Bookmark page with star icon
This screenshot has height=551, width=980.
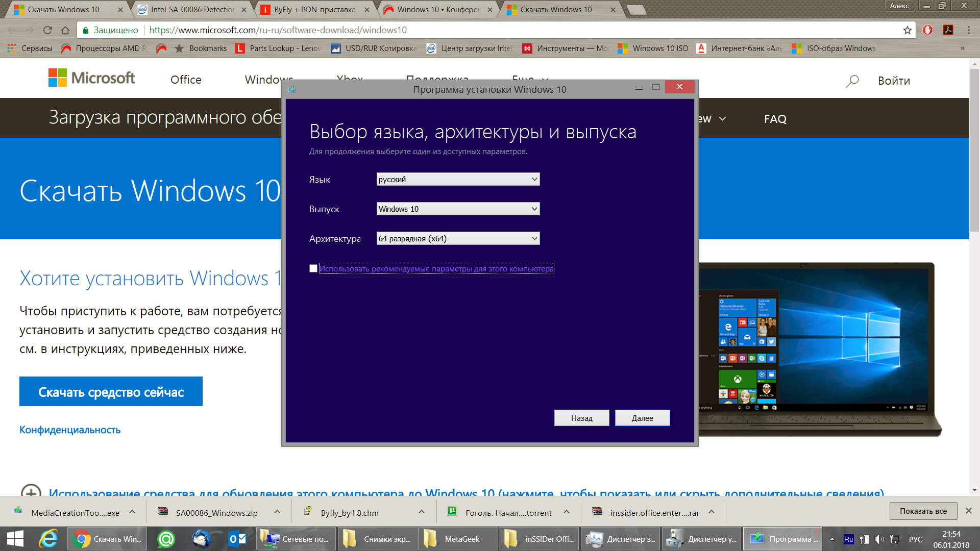(x=907, y=30)
